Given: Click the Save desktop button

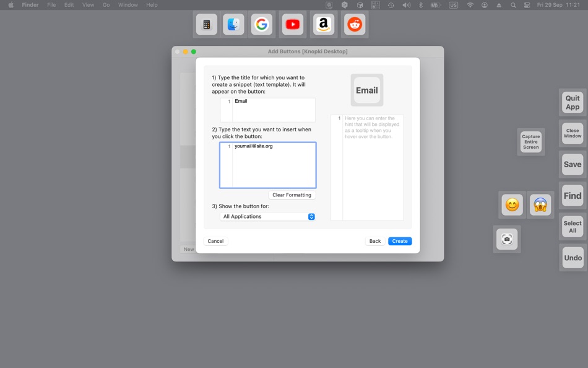Looking at the screenshot, I should coord(573,164).
